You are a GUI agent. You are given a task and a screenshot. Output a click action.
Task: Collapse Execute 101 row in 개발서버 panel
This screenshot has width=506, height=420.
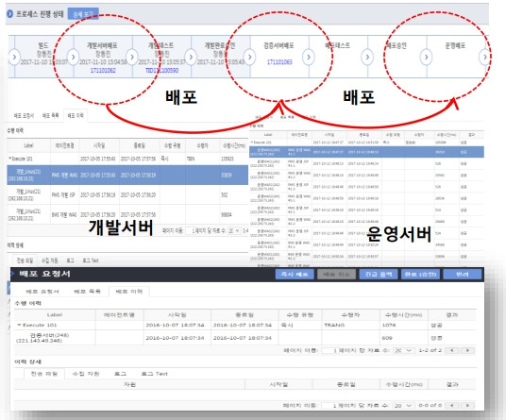(10, 159)
